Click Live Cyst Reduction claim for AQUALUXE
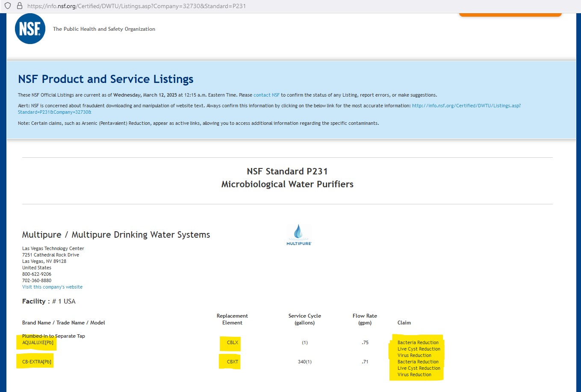The image size is (581, 392). (419, 349)
